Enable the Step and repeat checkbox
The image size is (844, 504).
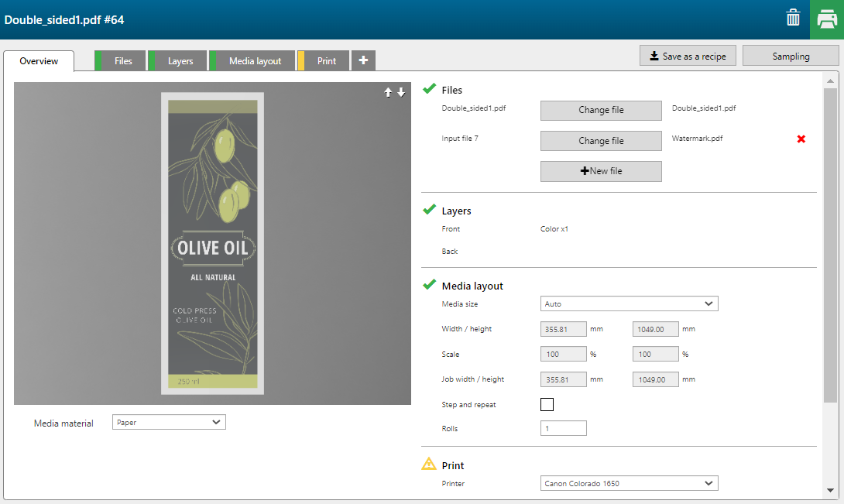pos(547,404)
